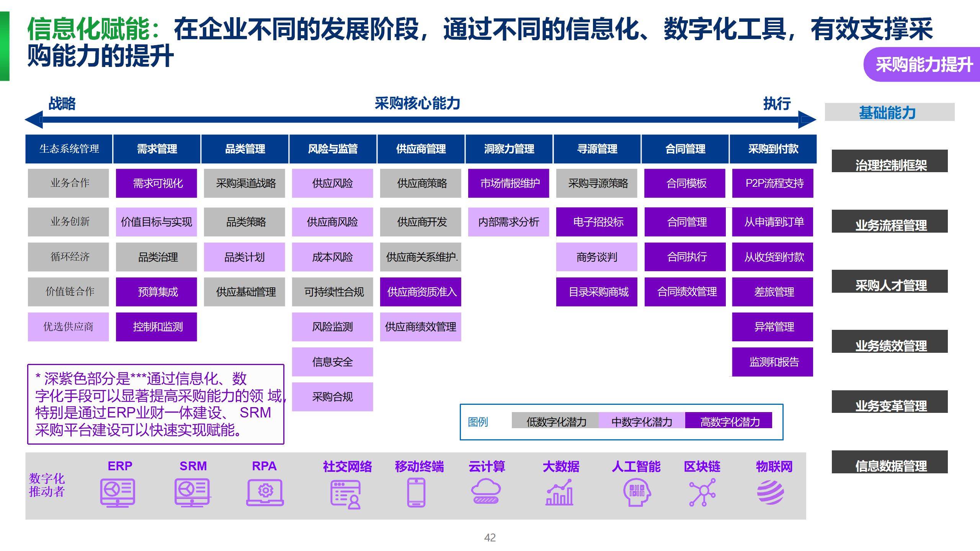
Task: Select the 采购到付款 column header
Action: click(773, 149)
